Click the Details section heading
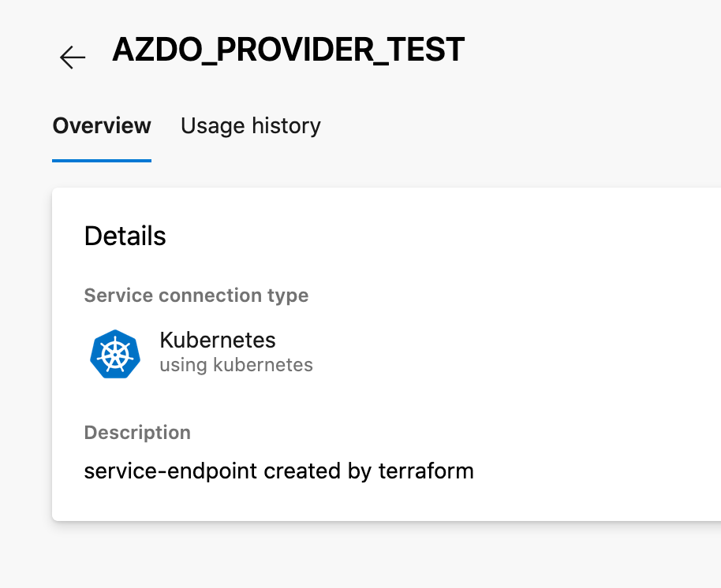 125,236
